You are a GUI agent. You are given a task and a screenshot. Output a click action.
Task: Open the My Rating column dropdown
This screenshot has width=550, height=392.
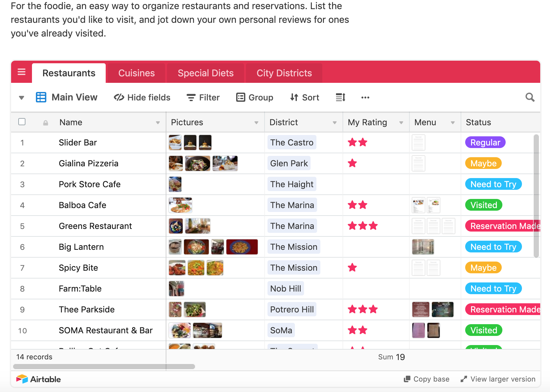(x=401, y=123)
